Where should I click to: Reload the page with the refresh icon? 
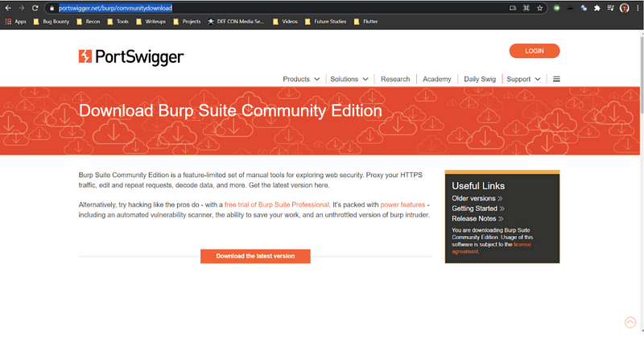[x=35, y=8]
